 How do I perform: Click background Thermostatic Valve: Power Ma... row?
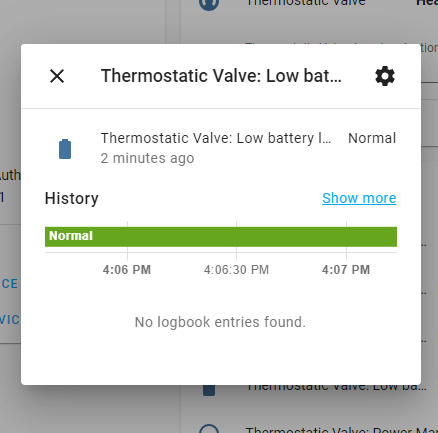342,430
